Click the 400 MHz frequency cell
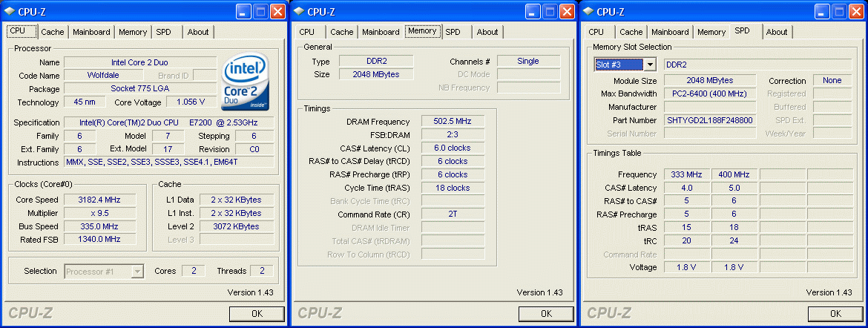This screenshot has width=868, height=328. pyautogui.click(x=734, y=174)
